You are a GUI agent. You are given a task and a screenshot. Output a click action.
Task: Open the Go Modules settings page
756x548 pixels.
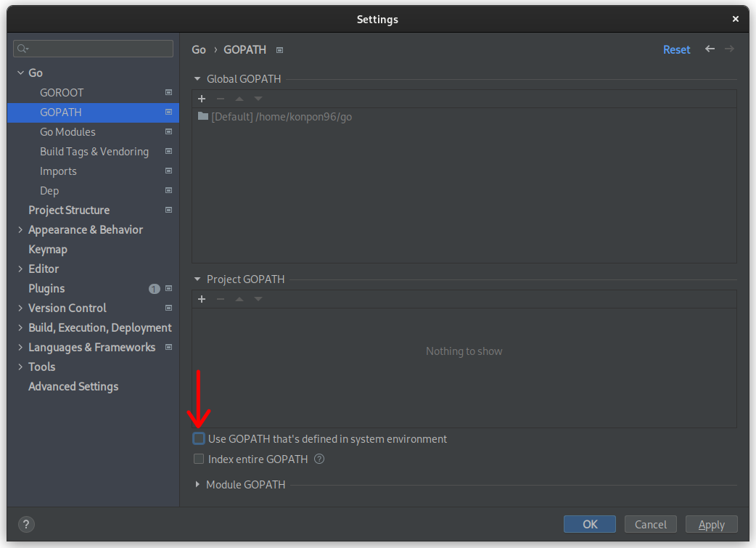point(67,131)
